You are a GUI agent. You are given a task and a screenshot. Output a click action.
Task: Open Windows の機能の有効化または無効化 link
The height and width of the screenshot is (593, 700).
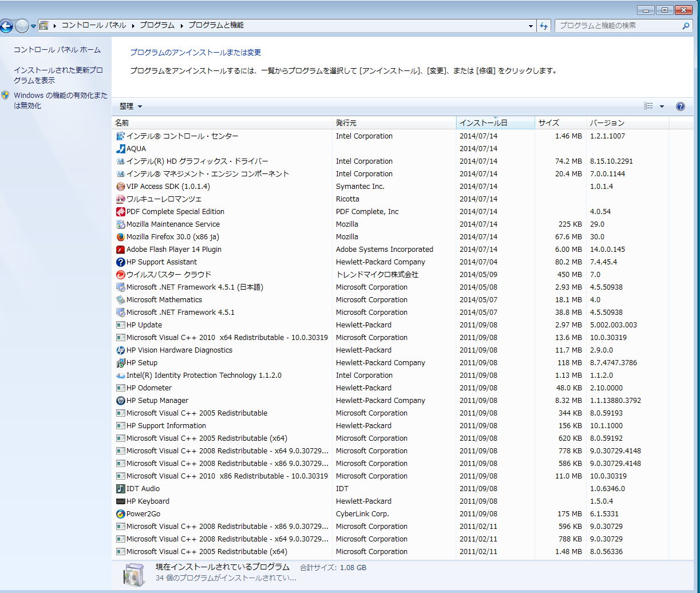pos(61,101)
